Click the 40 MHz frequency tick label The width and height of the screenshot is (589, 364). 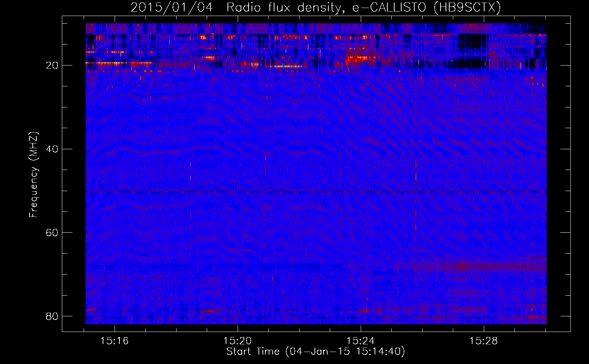click(x=52, y=149)
